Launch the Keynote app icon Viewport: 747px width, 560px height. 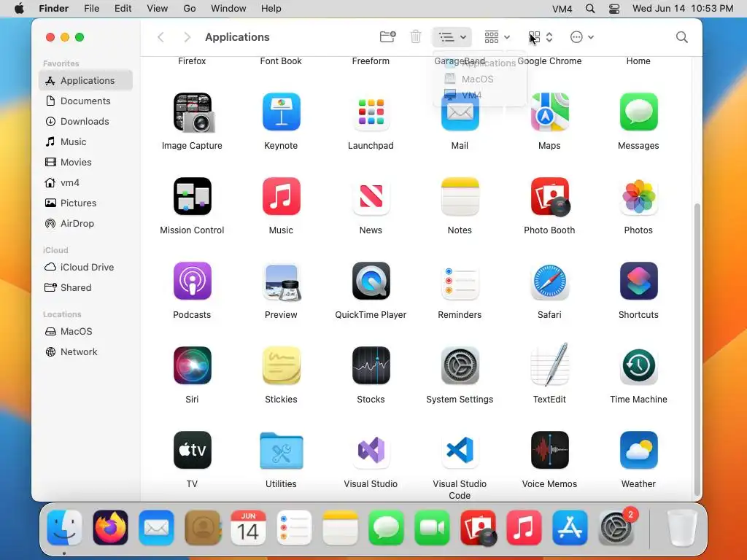tap(281, 112)
